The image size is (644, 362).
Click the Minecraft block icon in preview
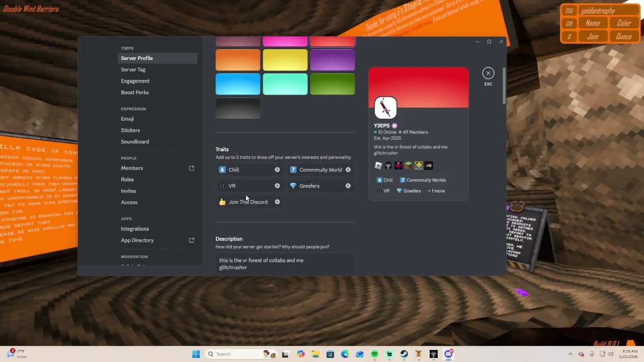[x=409, y=165]
